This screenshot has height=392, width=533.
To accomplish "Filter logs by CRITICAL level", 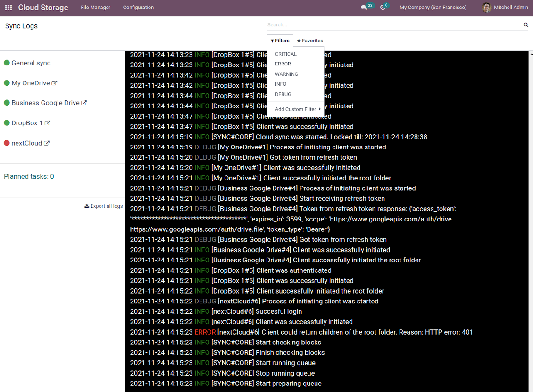I will (285, 54).
